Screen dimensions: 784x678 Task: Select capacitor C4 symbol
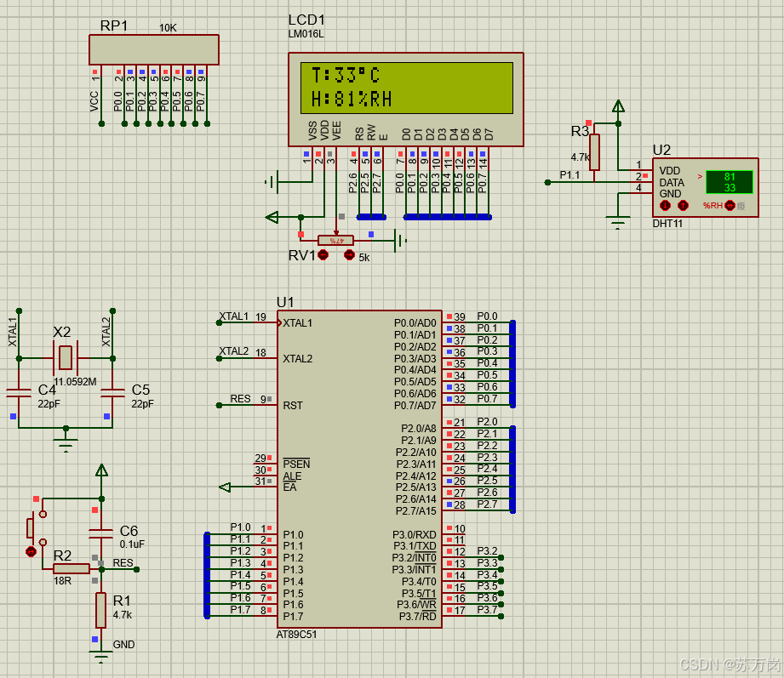point(19,393)
